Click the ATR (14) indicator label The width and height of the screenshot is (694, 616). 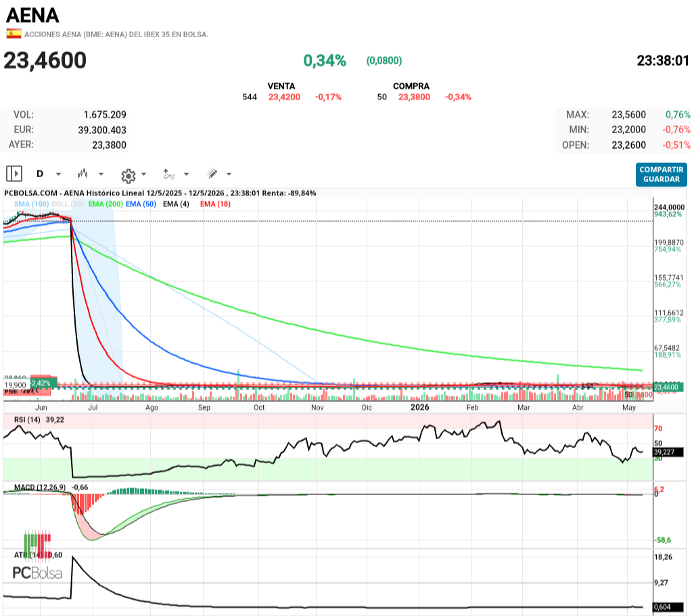click(x=28, y=555)
